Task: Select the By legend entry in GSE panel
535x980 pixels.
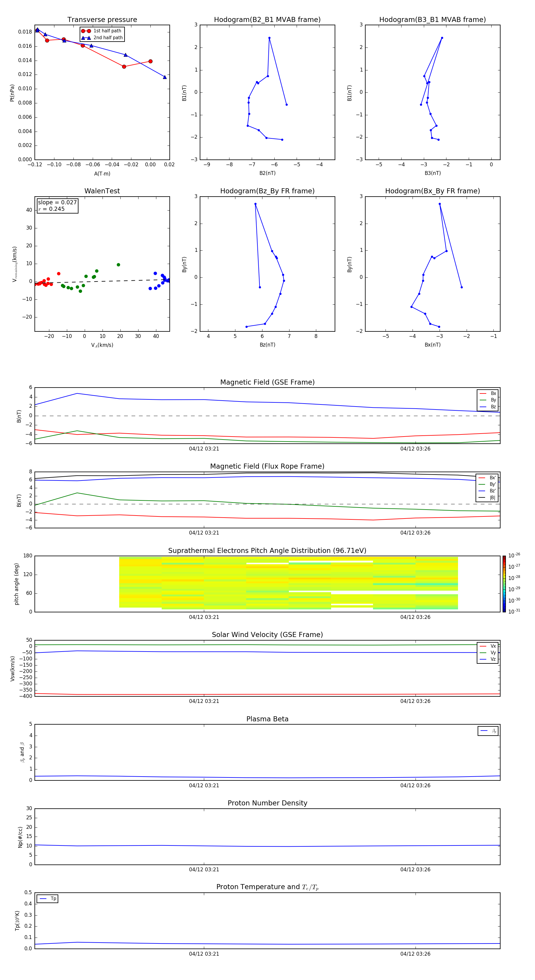Action: click(488, 400)
